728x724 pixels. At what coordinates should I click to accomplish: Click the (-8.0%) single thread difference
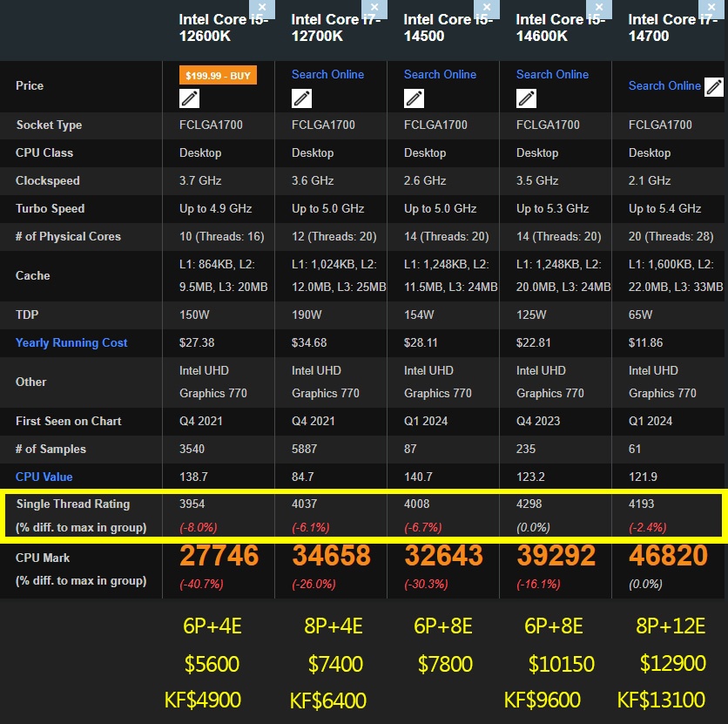(x=199, y=528)
